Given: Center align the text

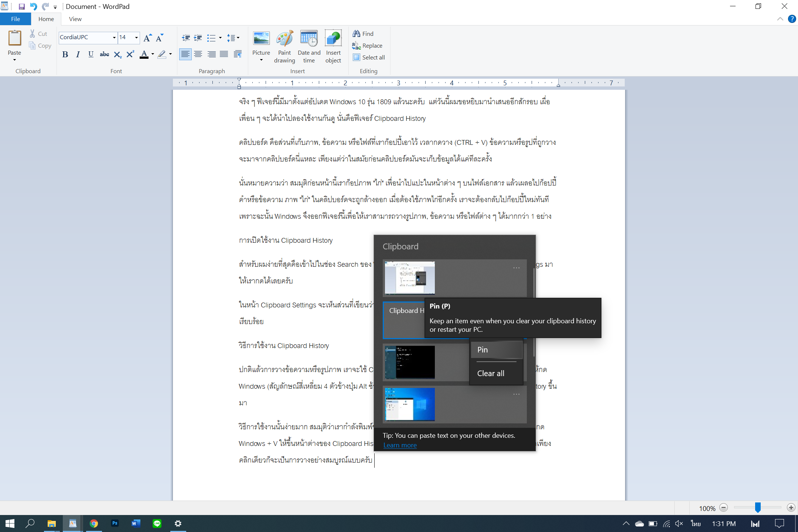Looking at the screenshot, I should (x=198, y=54).
